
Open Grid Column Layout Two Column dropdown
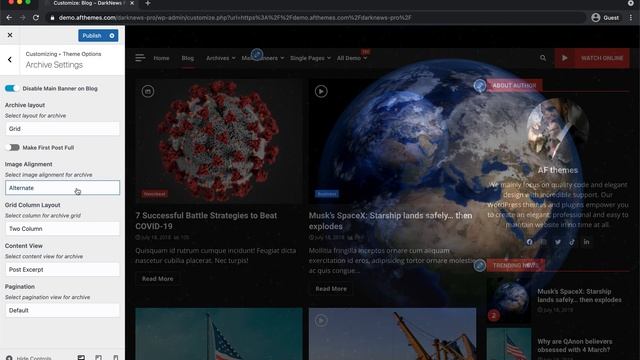point(62,229)
